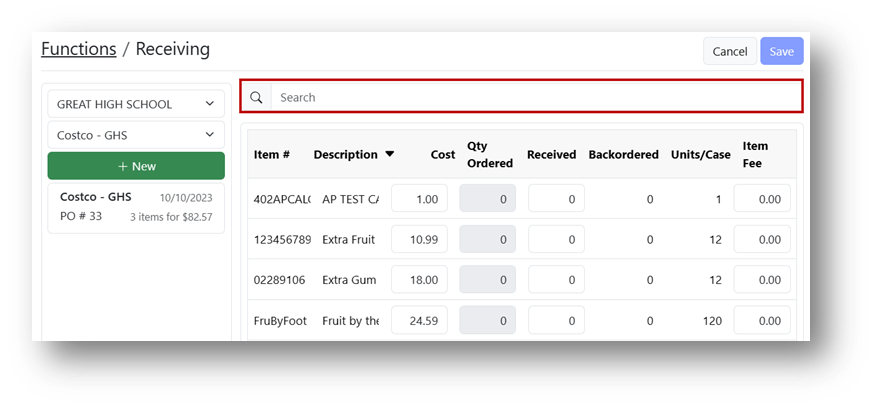Click Received field in FruByFoot row
The image size is (875, 406).
[556, 320]
